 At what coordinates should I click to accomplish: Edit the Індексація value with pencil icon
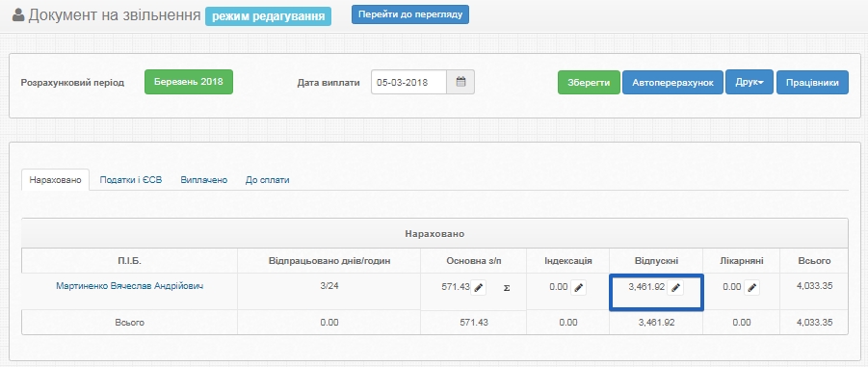pos(578,288)
